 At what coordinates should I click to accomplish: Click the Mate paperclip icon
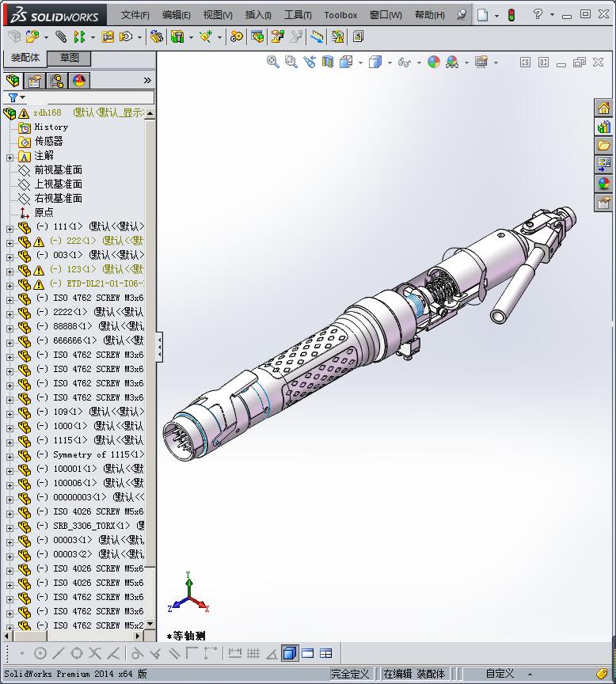[61, 36]
